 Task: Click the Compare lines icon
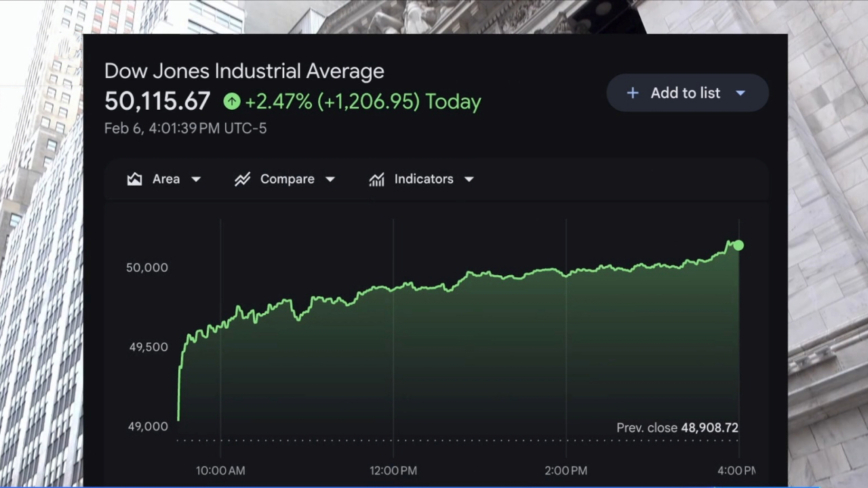coord(242,179)
